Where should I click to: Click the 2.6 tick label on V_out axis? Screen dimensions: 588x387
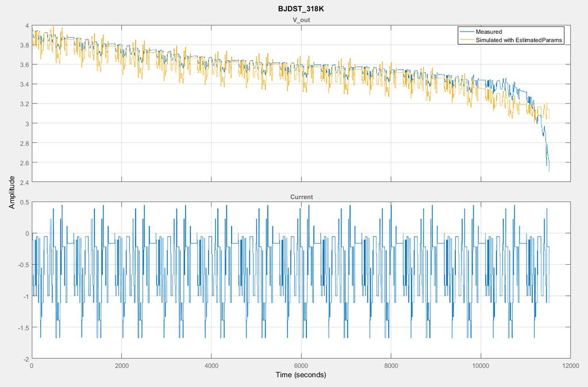pyautogui.click(x=24, y=162)
